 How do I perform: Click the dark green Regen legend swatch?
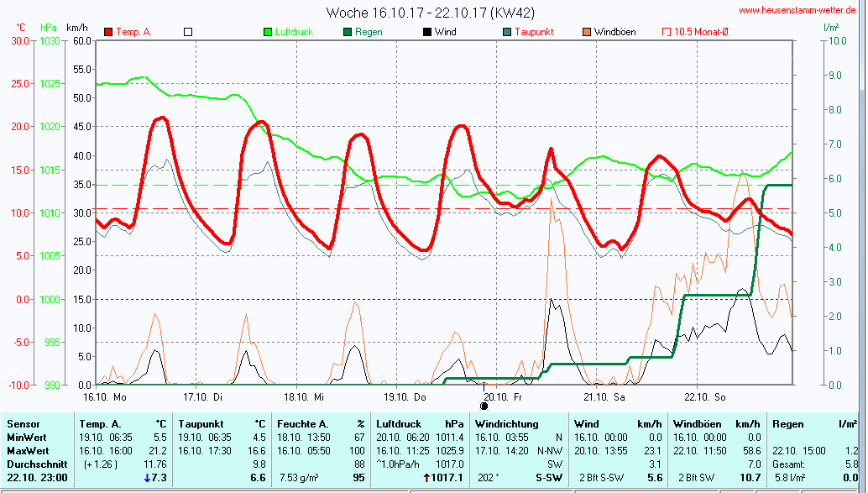pos(348,32)
